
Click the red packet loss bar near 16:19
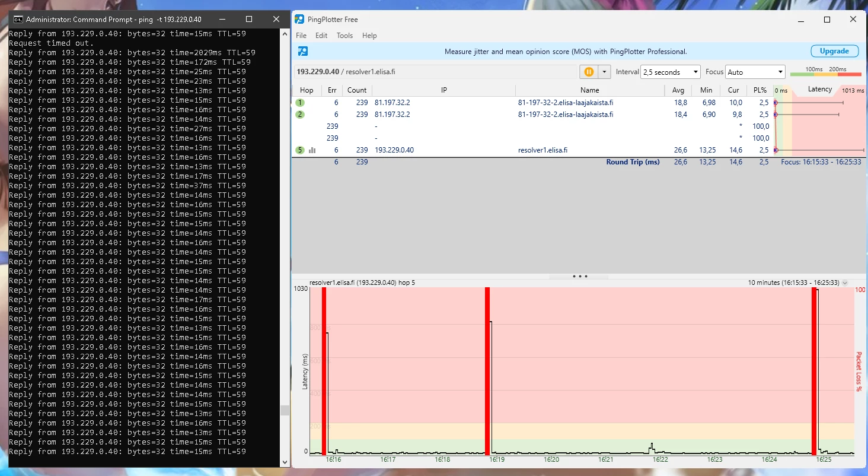click(487, 371)
